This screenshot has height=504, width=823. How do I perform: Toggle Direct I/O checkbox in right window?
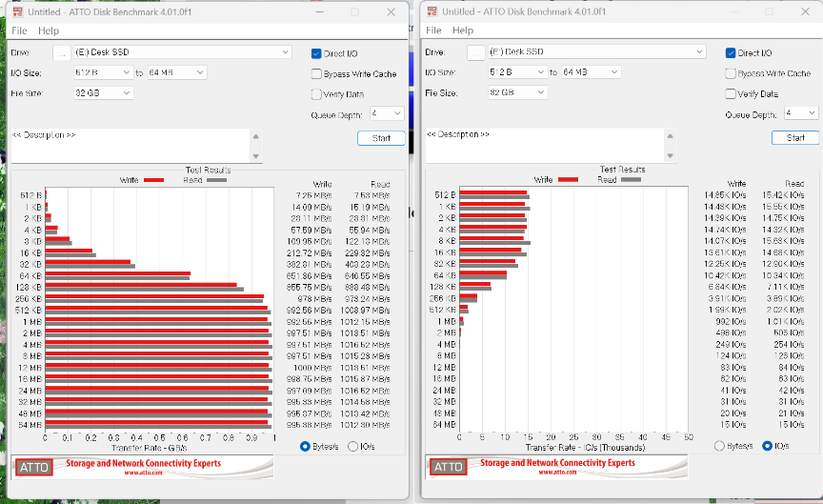[x=730, y=53]
